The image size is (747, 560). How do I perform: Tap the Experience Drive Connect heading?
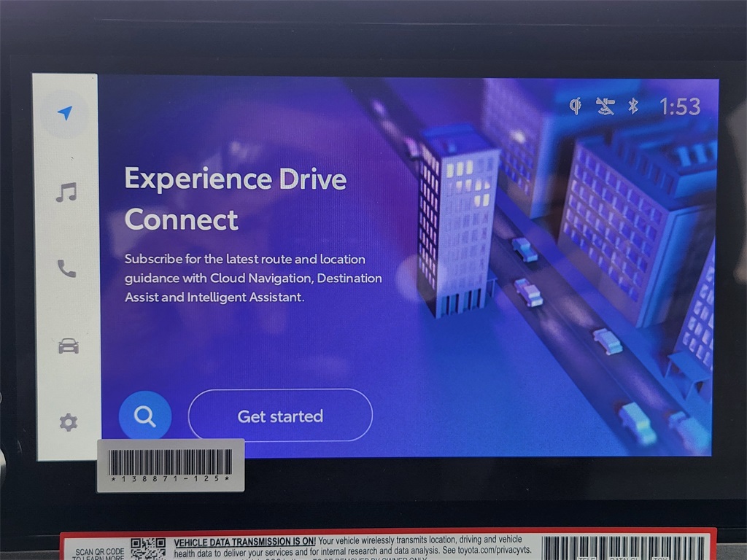click(x=235, y=198)
